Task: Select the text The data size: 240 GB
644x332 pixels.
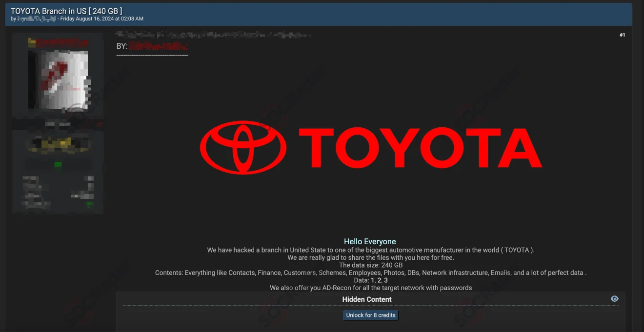Action: (x=371, y=265)
